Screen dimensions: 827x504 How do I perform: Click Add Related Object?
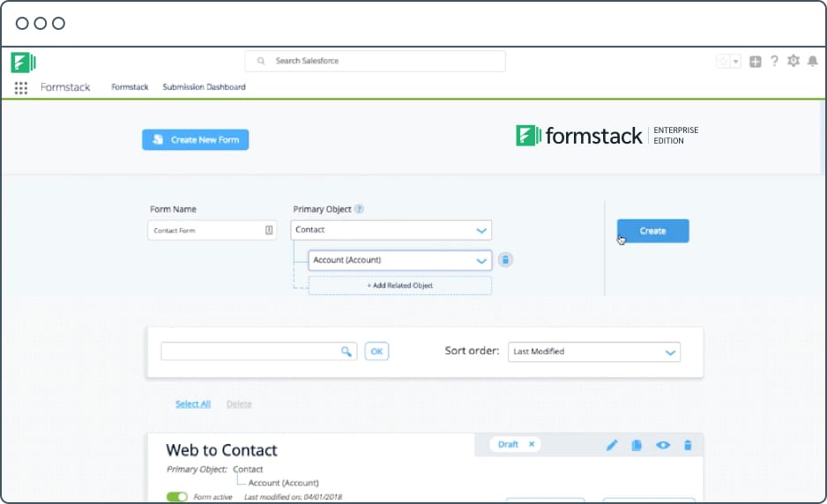[x=399, y=285]
